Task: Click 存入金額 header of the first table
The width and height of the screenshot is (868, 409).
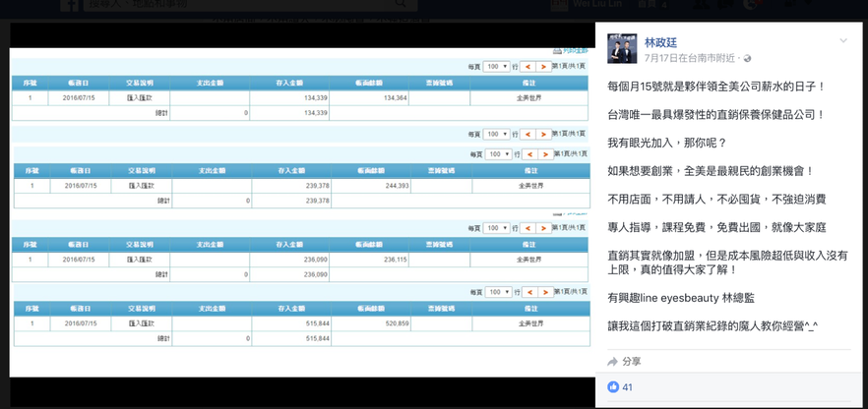Action: click(289, 83)
